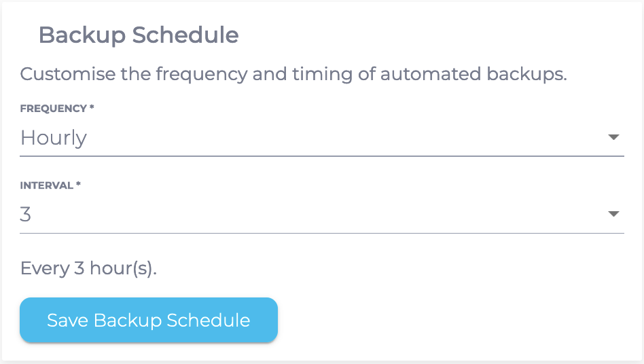Click the required asterisk beside FREQUENCY
This screenshot has height=364, width=644.
pos(92,108)
